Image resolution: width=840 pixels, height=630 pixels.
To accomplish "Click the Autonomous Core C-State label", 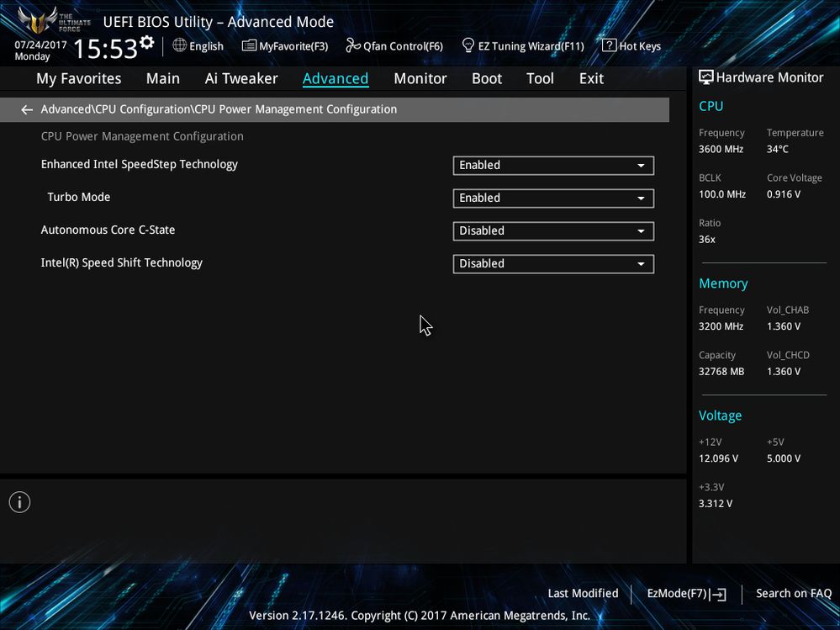I will pos(108,230).
